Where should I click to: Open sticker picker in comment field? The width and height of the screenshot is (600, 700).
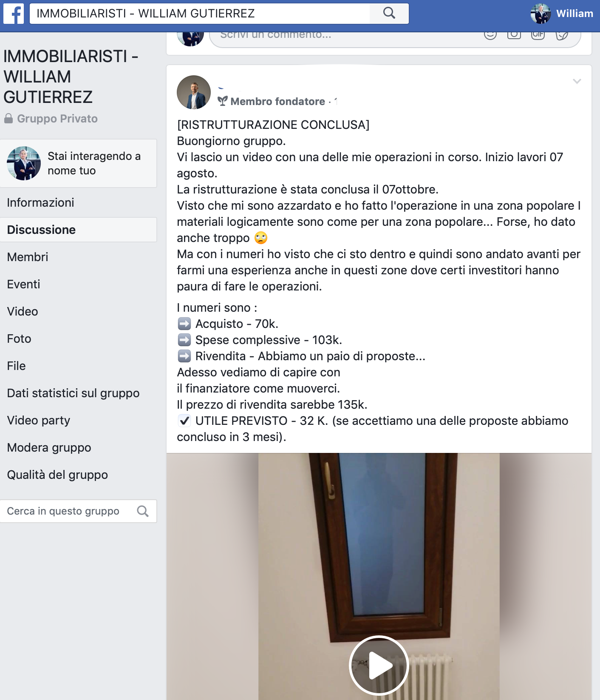point(562,35)
